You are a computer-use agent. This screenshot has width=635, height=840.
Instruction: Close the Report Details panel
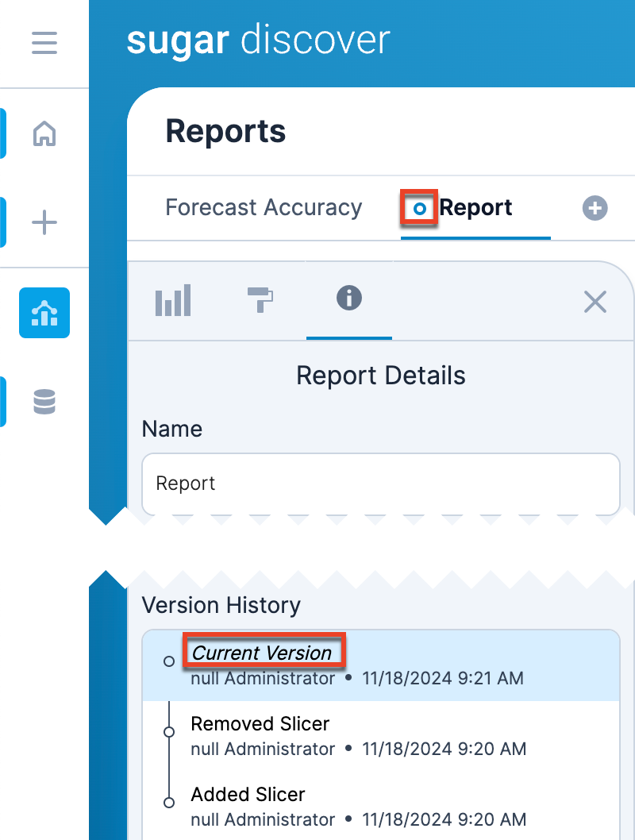tap(595, 302)
